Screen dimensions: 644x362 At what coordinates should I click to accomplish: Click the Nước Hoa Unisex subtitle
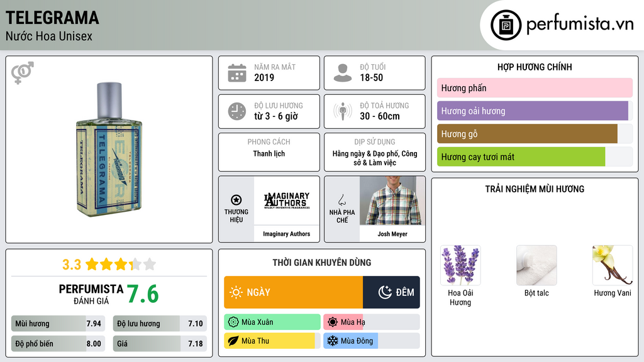click(49, 36)
